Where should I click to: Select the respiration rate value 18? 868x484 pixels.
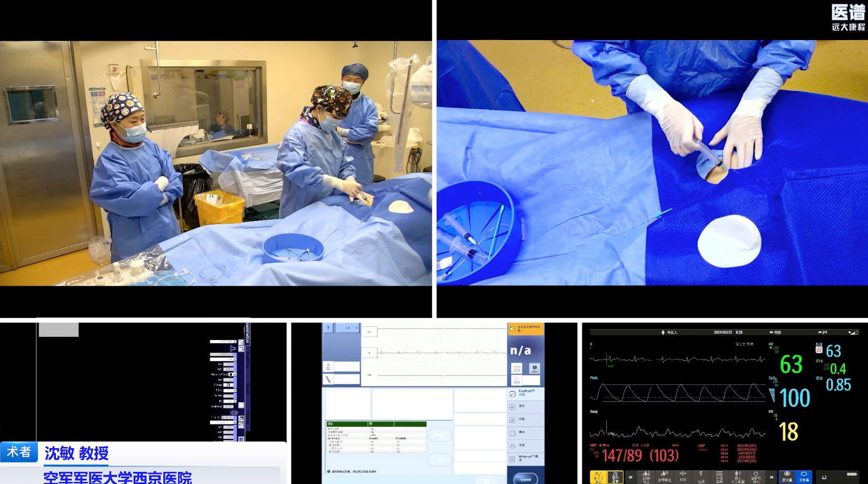pyautogui.click(x=788, y=432)
